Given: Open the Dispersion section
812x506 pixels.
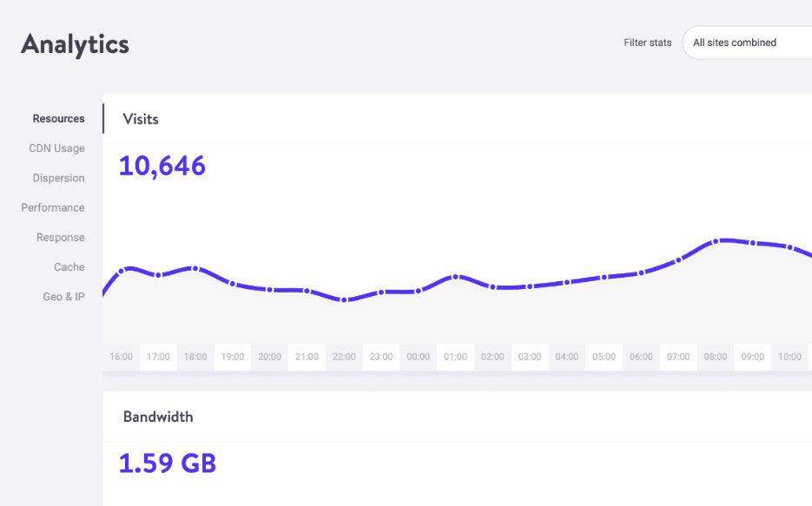Looking at the screenshot, I should point(58,178).
